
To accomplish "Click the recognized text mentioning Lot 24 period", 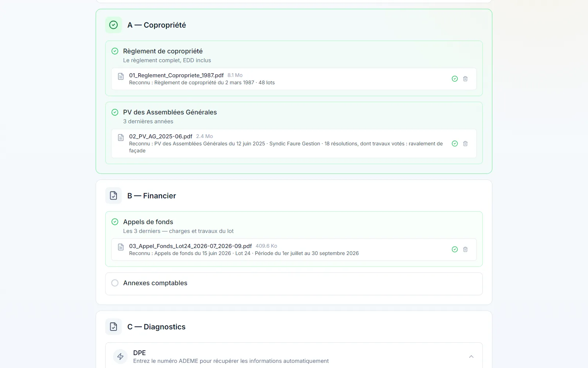I will coord(244,254).
